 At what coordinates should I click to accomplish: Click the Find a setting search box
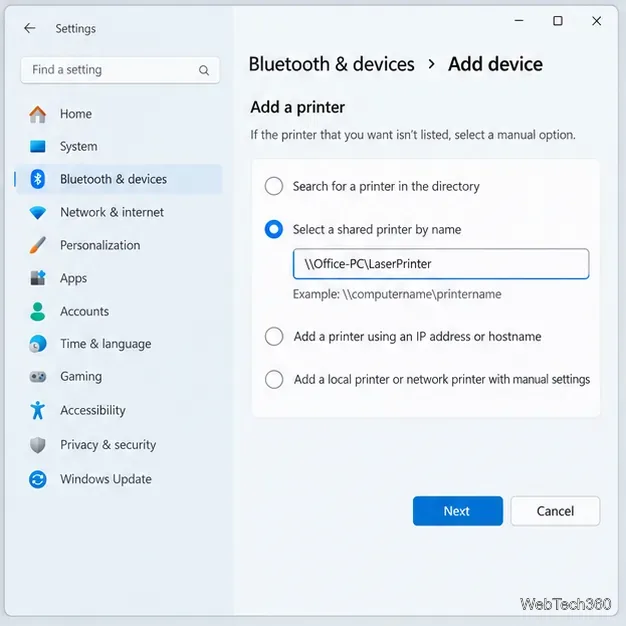coord(120,70)
